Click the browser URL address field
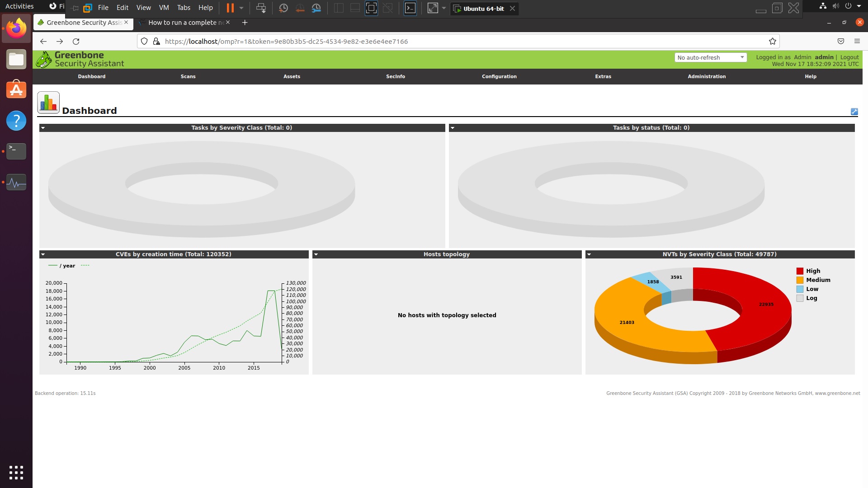Screen dimensions: 868x488 [x=407, y=41]
